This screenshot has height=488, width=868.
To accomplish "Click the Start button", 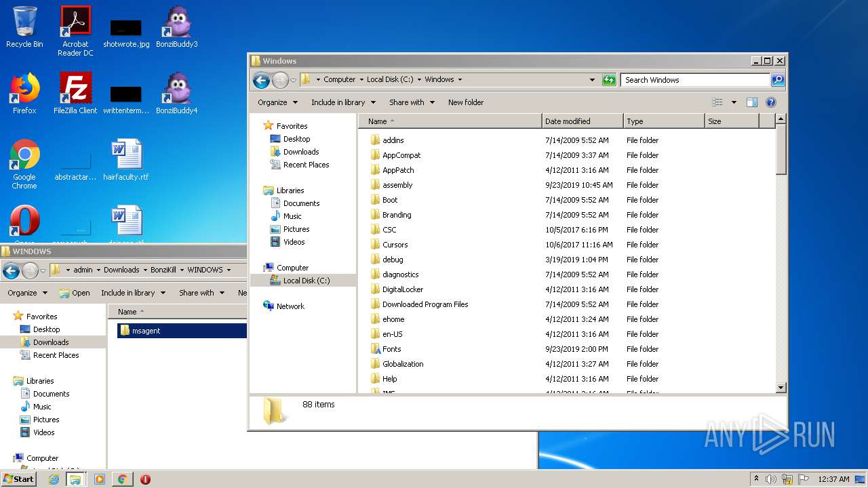I will (x=19, y=479).
